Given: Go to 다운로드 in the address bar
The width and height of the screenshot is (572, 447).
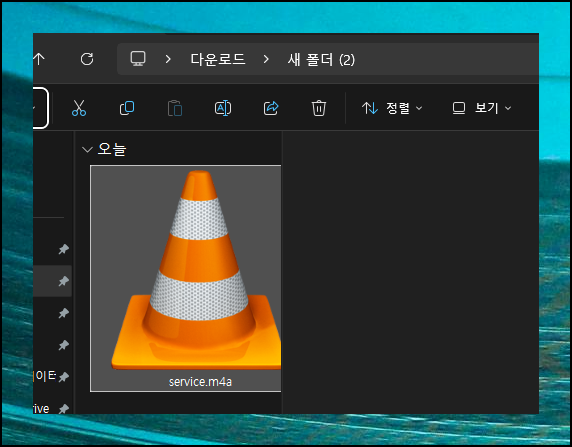Looking at the screenshot, I should (218, 59).
